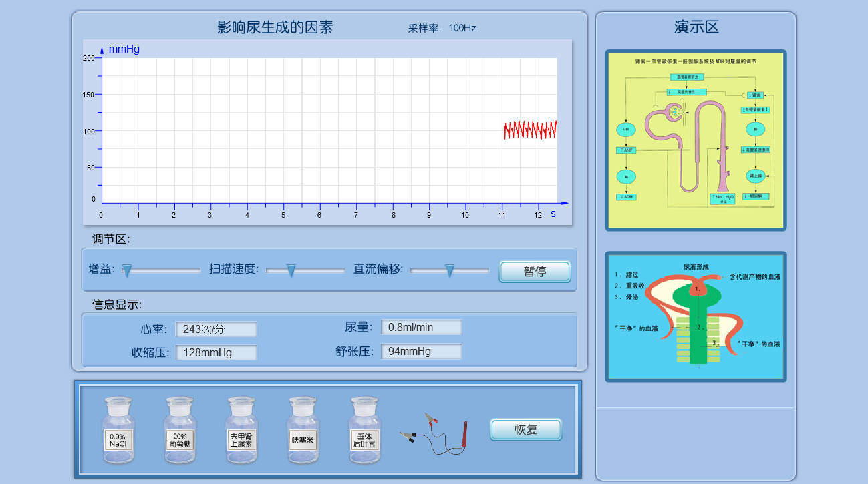868x484 pixels.
Task: Click the 尿量 urine volume value field
Action: (421, 327)
